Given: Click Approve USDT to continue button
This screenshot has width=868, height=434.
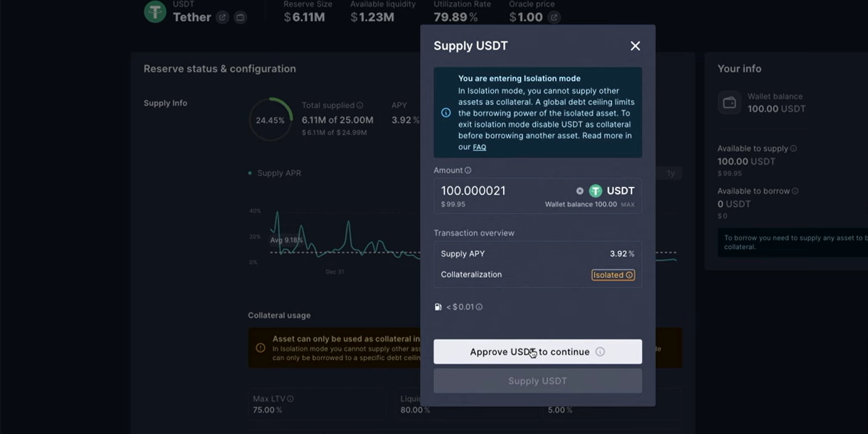Looking at the screenshot, I should 530,352.
